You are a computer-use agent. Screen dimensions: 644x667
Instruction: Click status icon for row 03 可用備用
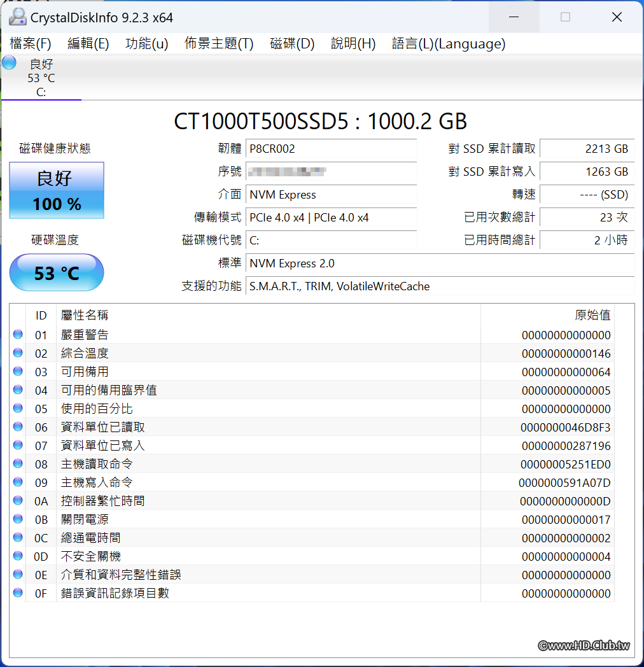pyautogui.click(x=18, y=371)
